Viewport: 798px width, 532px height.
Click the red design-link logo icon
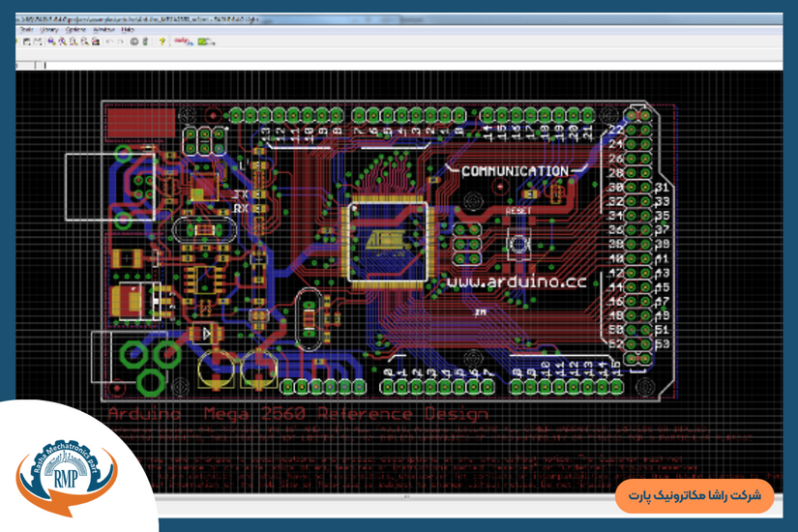click(x=182, y=42)
